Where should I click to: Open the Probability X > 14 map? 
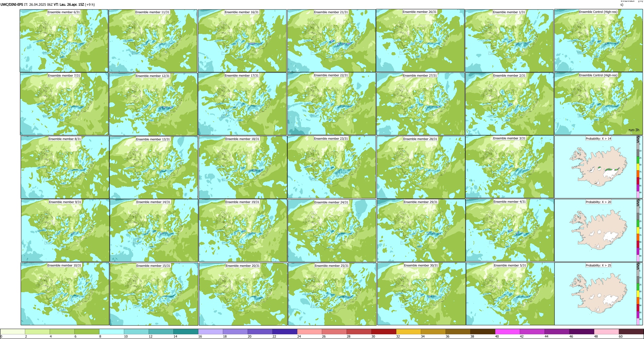(x=599, y=167)
